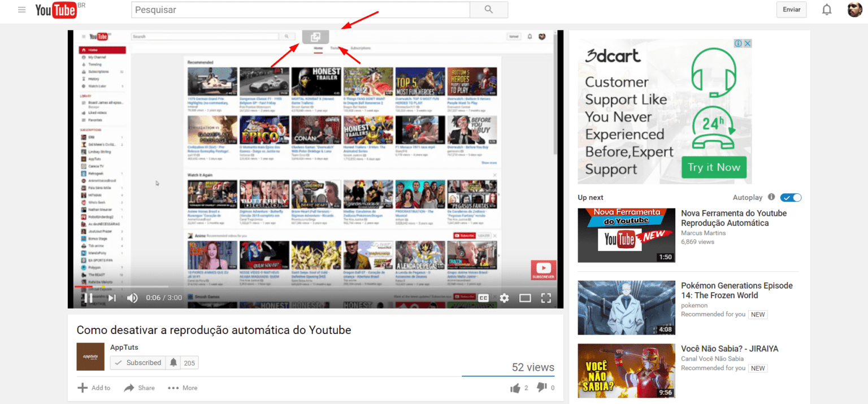Viewport: 868px width, 404px height.
Task: Toggle the Subscribed button
Action: (138, 363)
